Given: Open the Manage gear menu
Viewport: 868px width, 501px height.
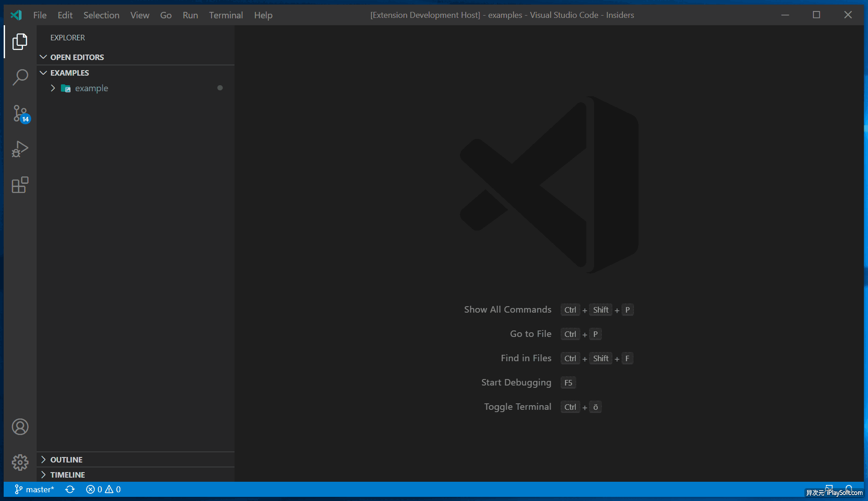Looking at the screenshot, I should [x=20, y=462].
